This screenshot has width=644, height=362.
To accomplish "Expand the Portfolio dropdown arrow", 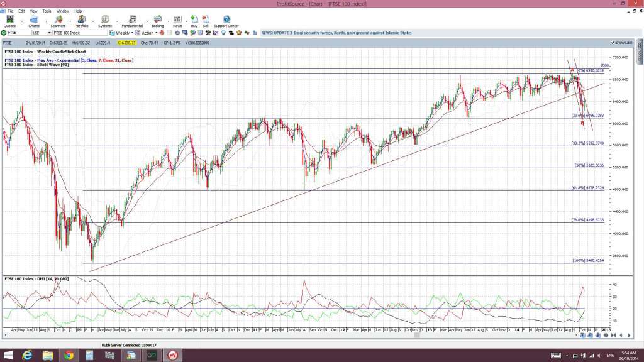I will tap(93, 21).
